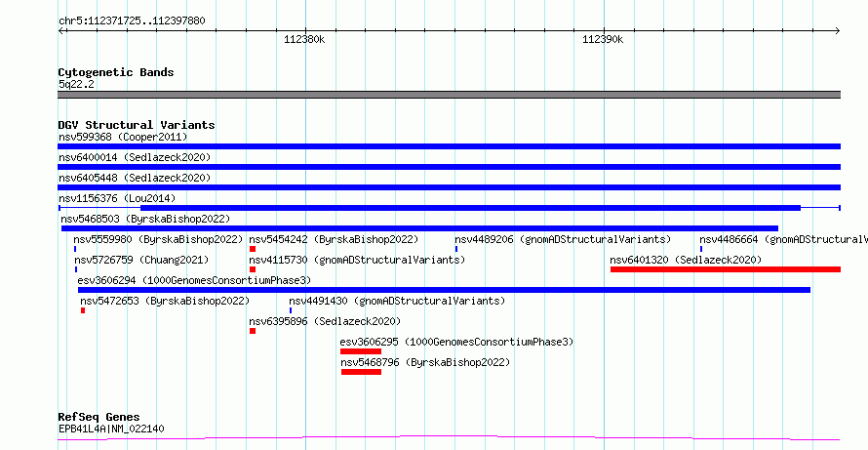Select the red nsv5468796 variant bar
This screenshot has height=450, width=868.
(x=362, y=372)
